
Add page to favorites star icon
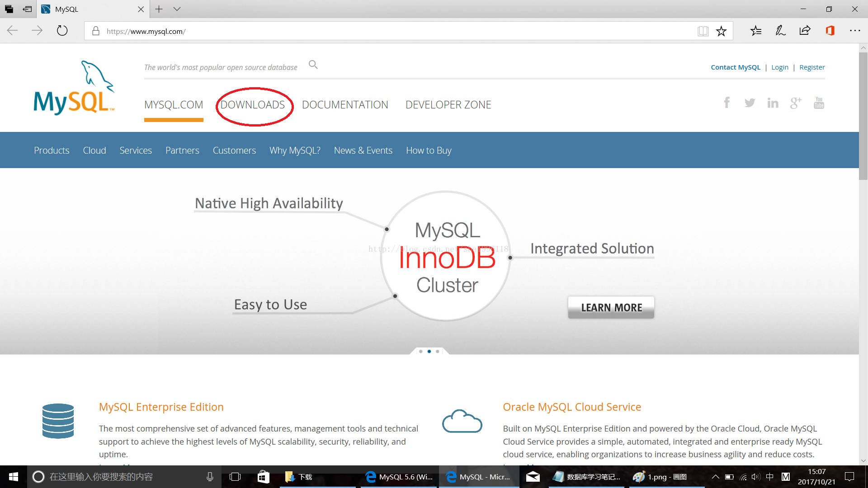[722, 31]
